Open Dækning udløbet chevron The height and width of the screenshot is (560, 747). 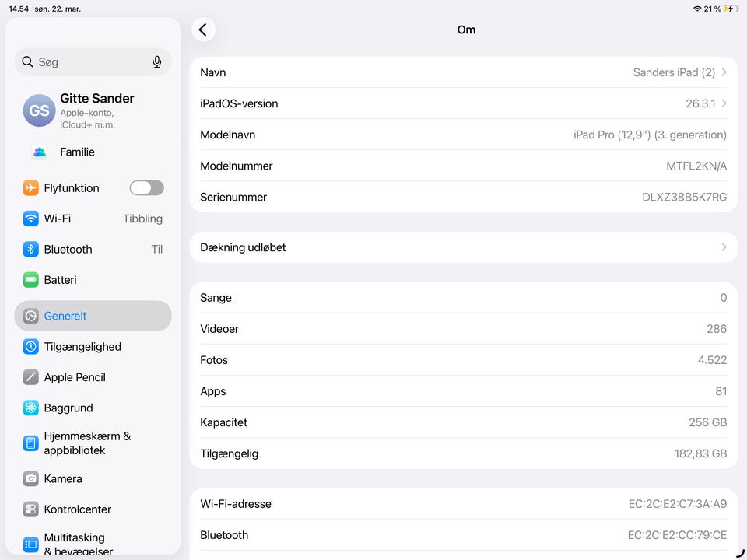point(724,247)
